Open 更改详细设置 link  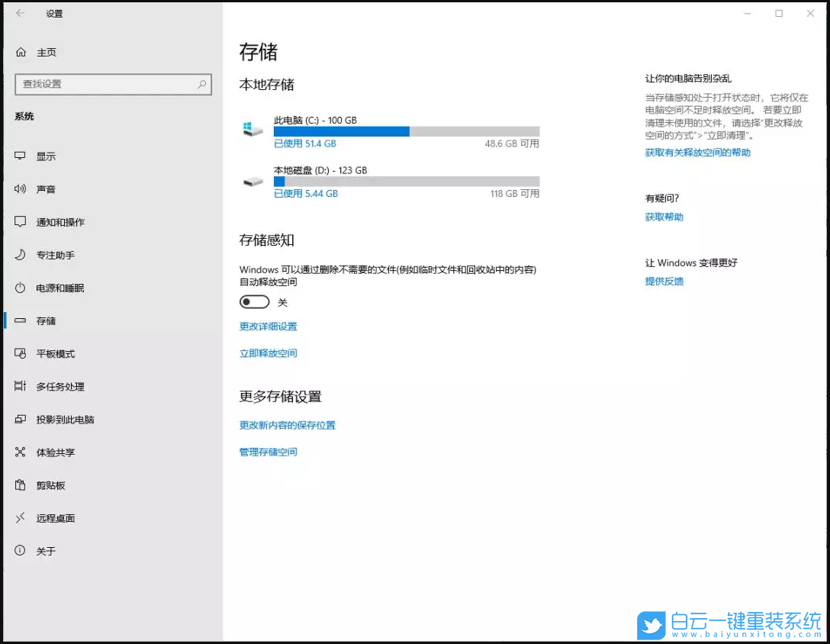[x=268, y=326]
